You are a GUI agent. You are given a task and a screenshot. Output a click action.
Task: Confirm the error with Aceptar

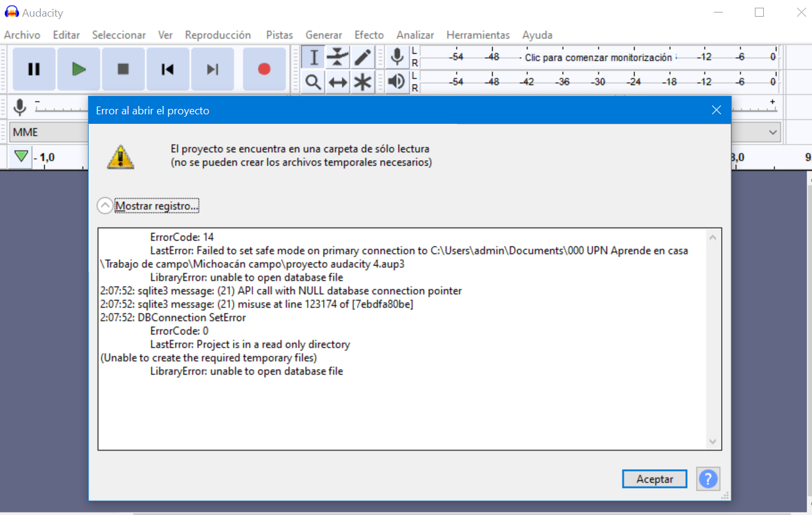coord(654,478)
